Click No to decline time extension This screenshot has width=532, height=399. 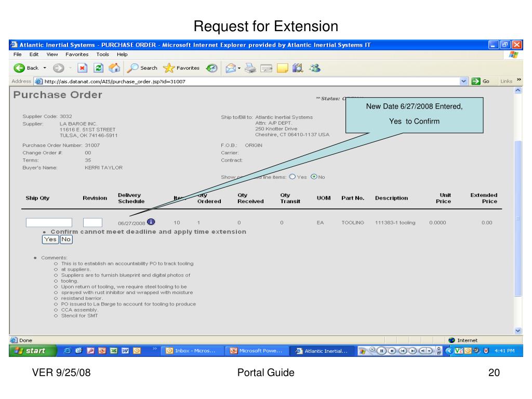tap(66, 240)
